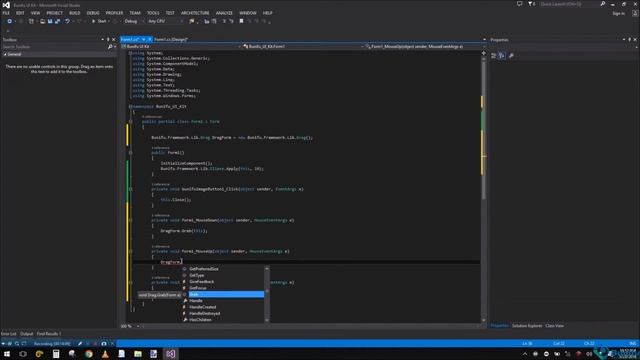Click the Sign in link
Image resolution: width=640 pixels, height=360 pixels.
[x=618, y=13]
